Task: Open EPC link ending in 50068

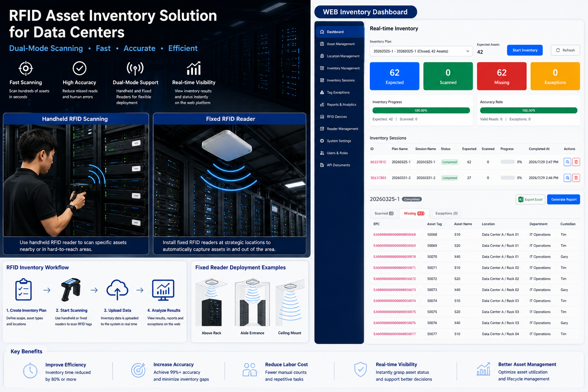Action: click(x=394, y=235)
